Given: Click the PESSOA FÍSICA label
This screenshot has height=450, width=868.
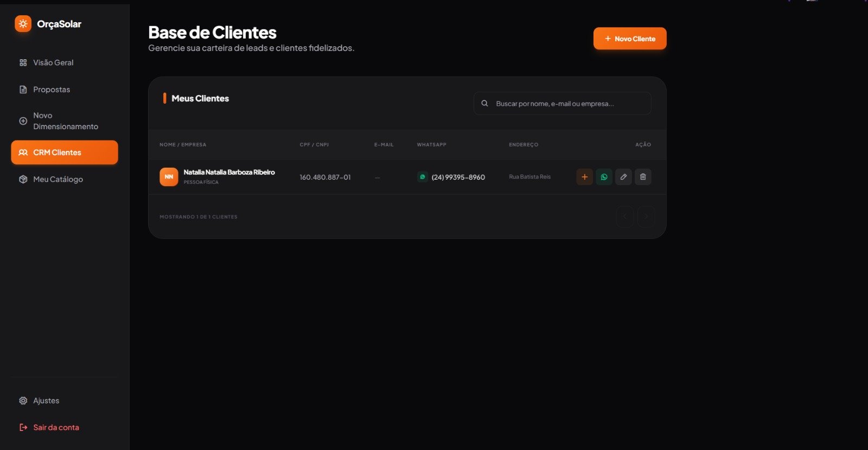Looking at the screenshot, I should coord(201,182).
